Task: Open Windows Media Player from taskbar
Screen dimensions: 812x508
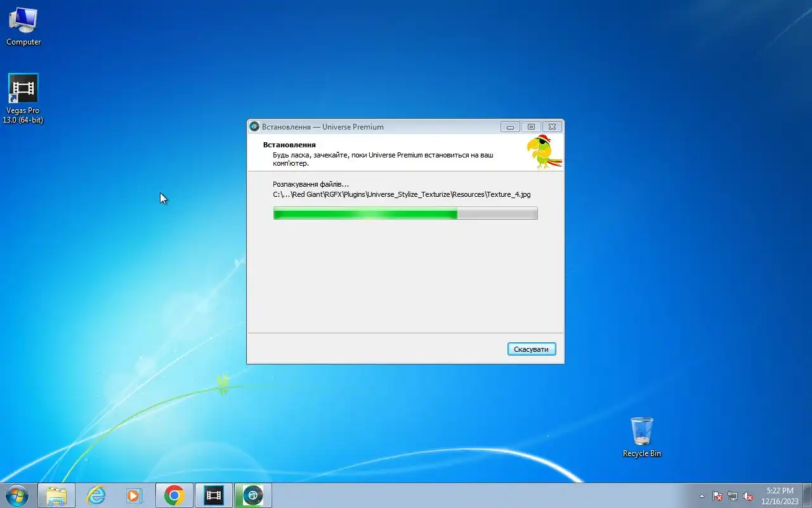Action: [x=134, y=495]
